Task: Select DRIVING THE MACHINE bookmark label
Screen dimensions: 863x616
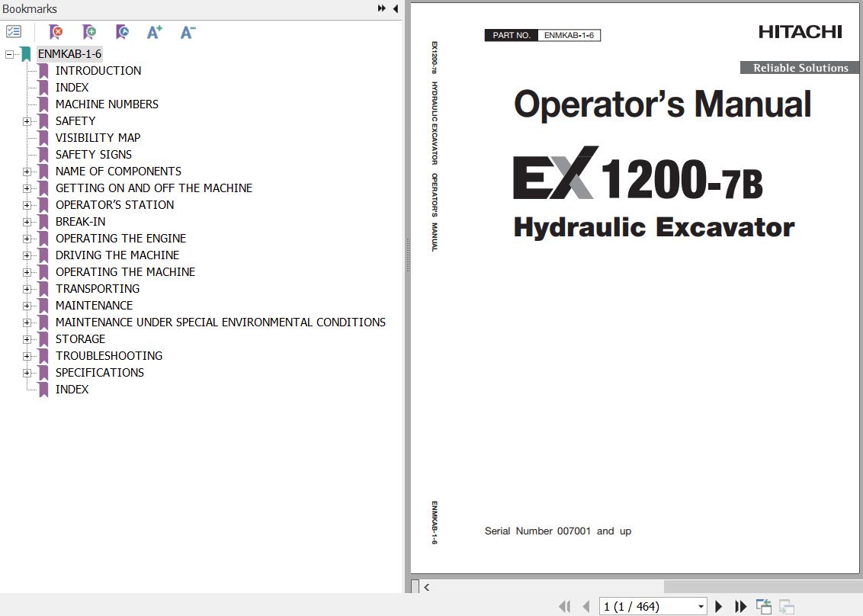Action: pyautogui.click(x=117, y=255)
